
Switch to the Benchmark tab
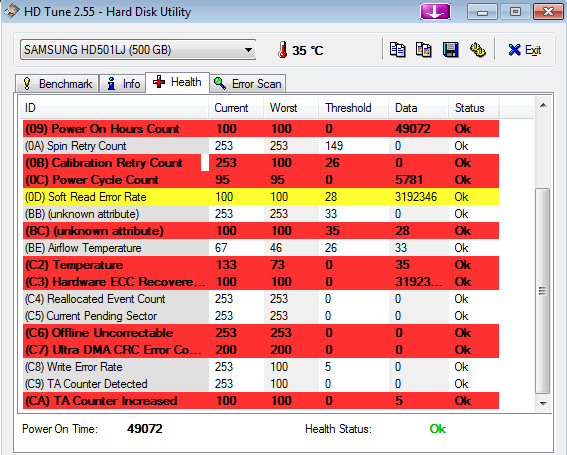pyautogui.click(x=57, y=84)
